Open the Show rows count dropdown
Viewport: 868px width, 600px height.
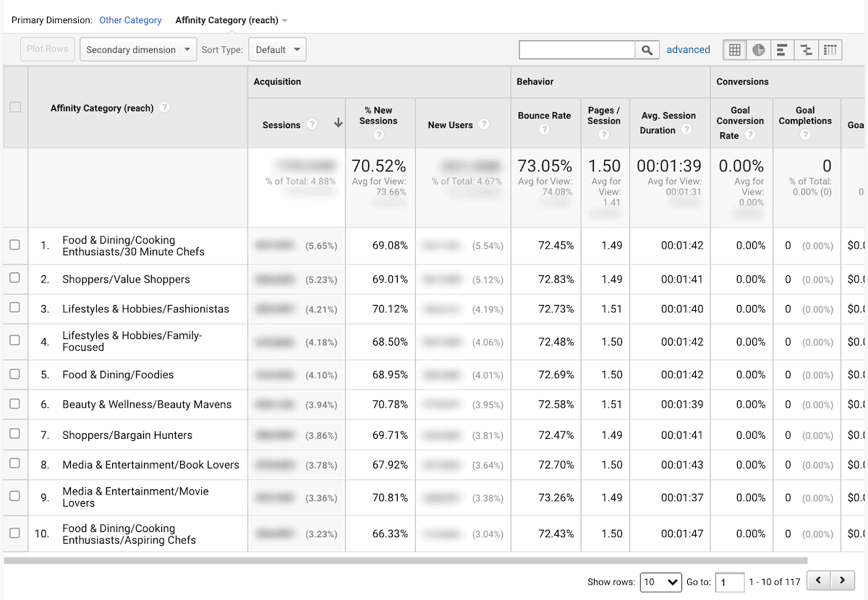click(661, 582)
